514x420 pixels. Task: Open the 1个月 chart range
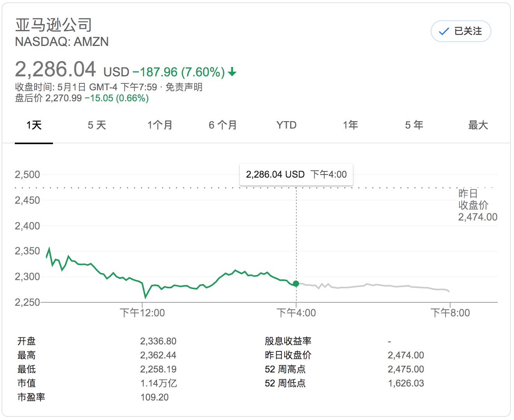click(x=160, y=125)
